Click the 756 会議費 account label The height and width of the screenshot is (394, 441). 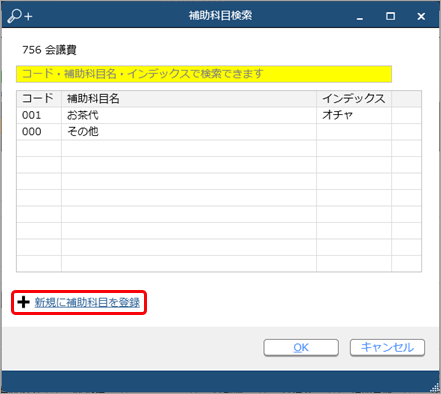[x=49, y=50]
